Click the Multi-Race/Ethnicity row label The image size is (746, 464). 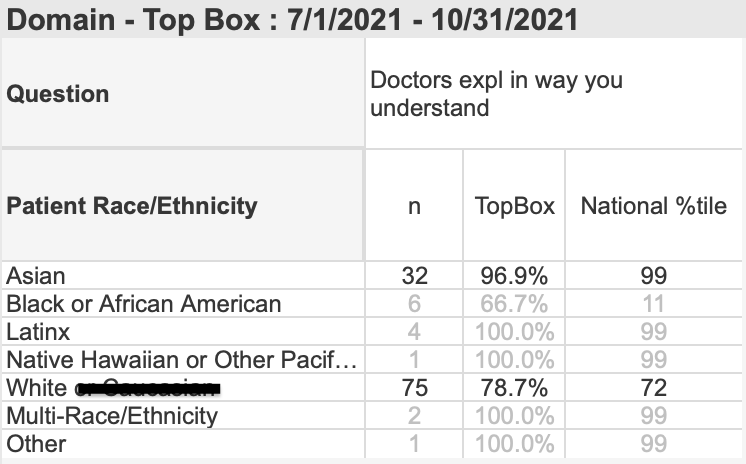coord(112,416)
